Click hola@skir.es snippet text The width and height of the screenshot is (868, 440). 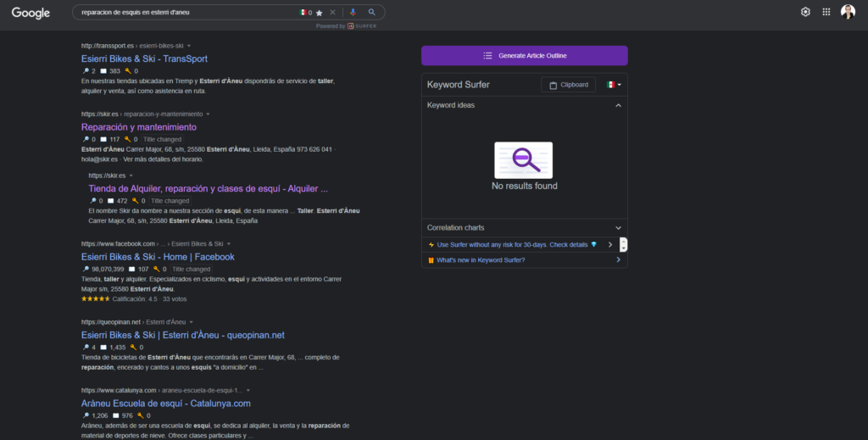(99, 159)
